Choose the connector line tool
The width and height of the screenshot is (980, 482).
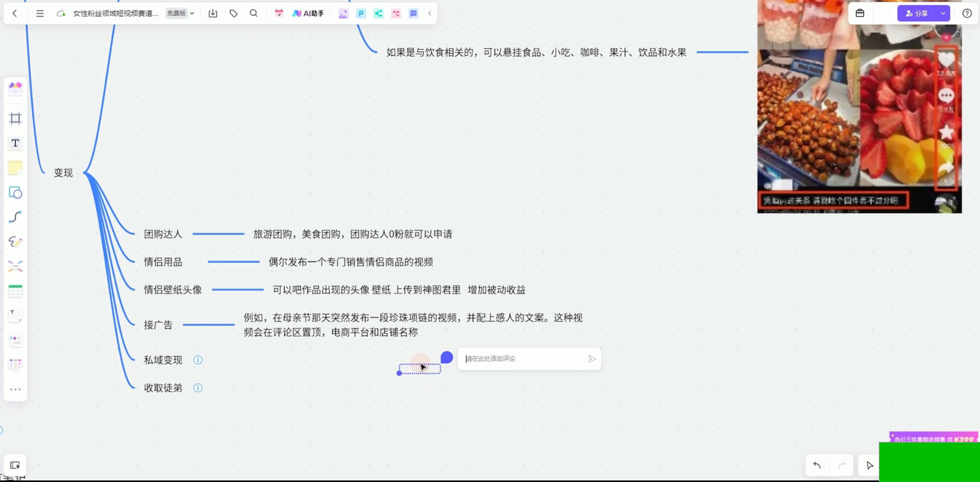pos(15,217)
